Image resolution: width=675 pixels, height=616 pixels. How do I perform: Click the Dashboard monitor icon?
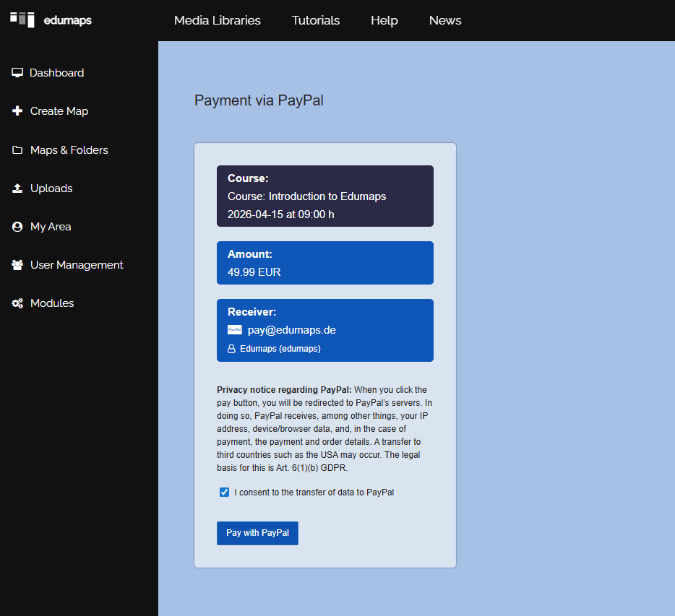tap(17, 73)
